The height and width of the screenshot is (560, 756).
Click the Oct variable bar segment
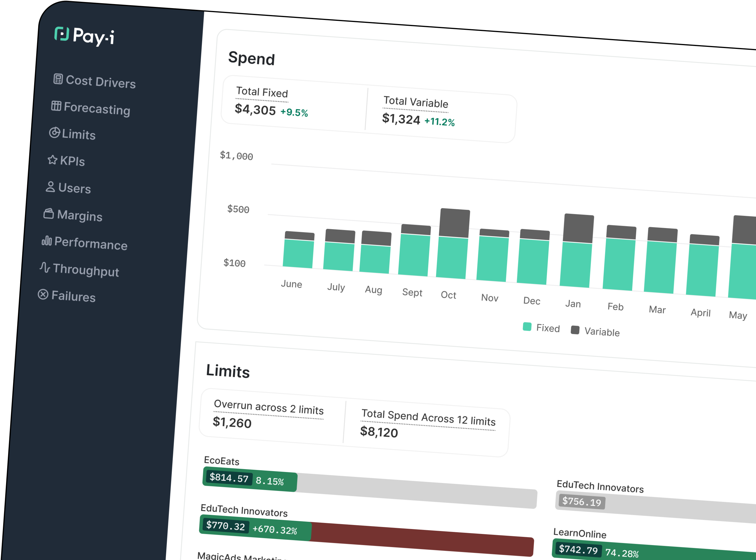pos(455,223)
